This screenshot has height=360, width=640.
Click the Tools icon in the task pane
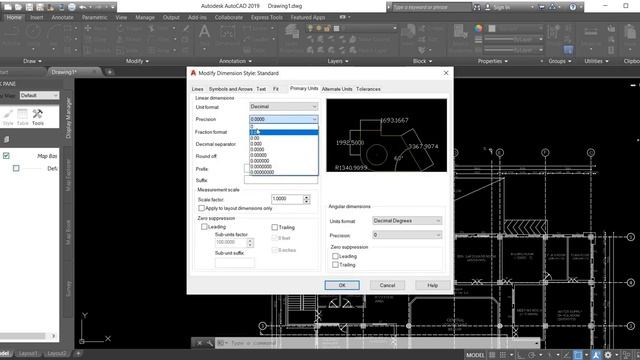pos(38,116)
